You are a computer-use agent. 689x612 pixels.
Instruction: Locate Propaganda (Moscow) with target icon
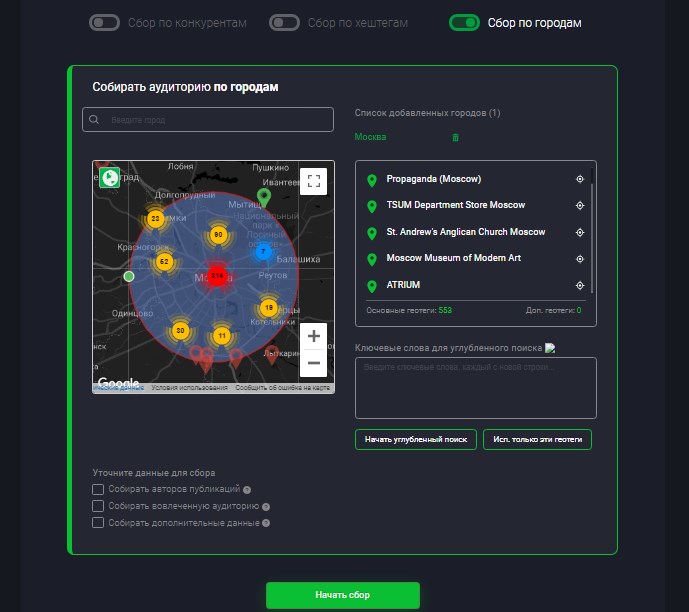[x=580, y=179]
